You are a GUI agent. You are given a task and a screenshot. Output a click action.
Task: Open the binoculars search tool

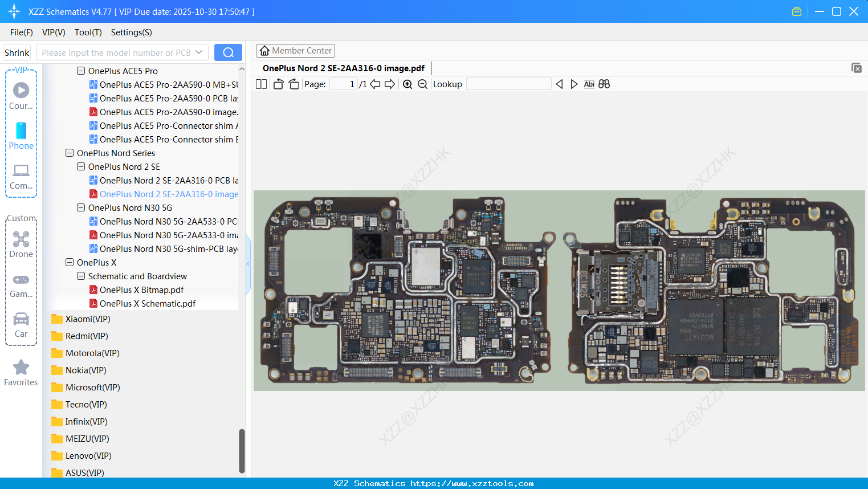pos(604,84)
